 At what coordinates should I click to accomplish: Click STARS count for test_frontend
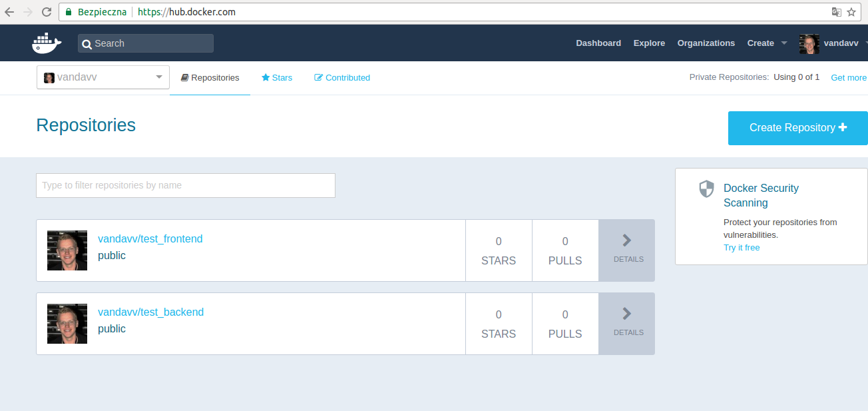(x=499, y=250)
